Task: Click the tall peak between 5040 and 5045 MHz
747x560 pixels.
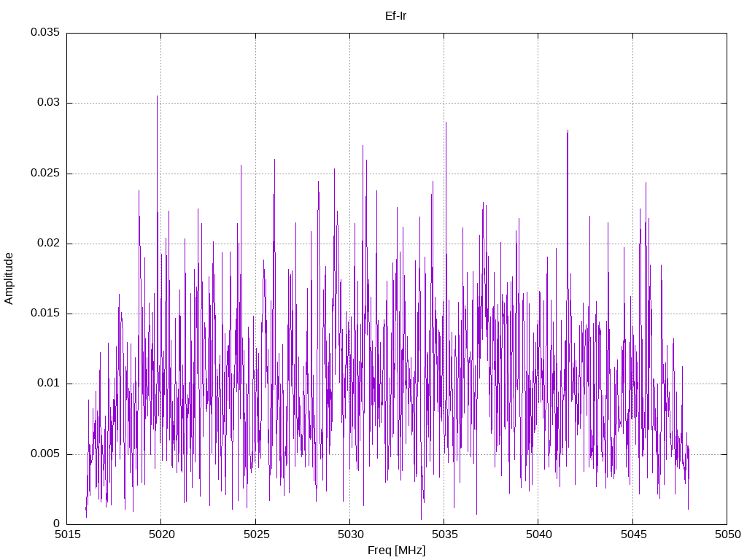Action: pos(568,131)
